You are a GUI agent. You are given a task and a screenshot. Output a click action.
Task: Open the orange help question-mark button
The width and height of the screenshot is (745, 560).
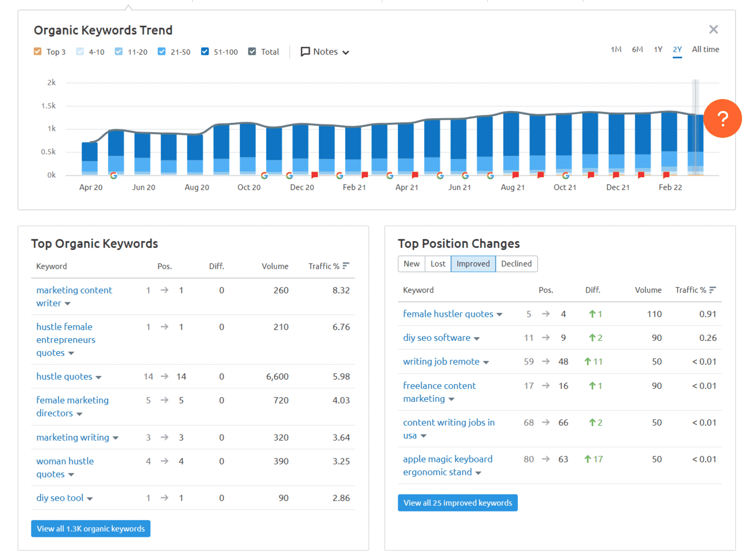tap(722, 118)
